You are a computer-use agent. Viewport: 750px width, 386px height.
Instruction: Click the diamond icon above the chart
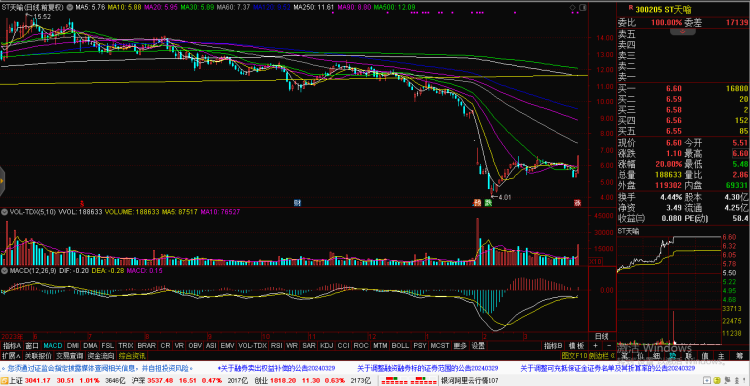[573, 8]
